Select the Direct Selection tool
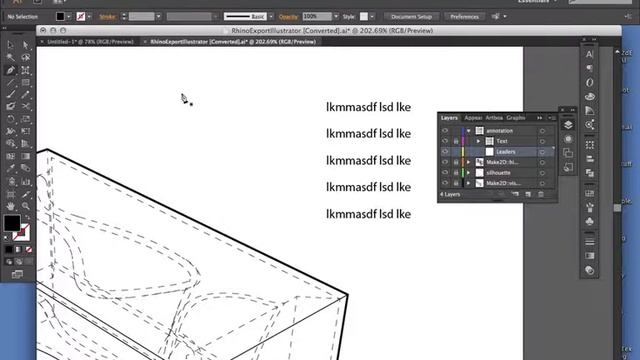640x360 pixels. point(25,45)
